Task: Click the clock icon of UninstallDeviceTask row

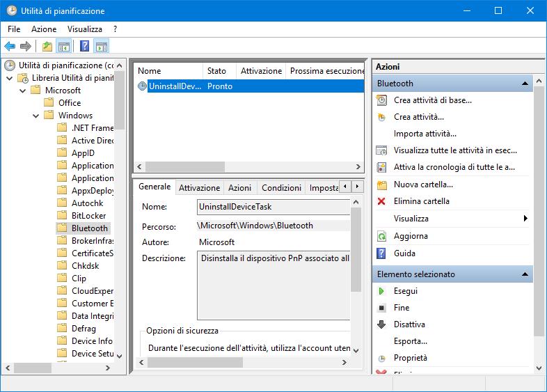Action: (x=142, y=86)
